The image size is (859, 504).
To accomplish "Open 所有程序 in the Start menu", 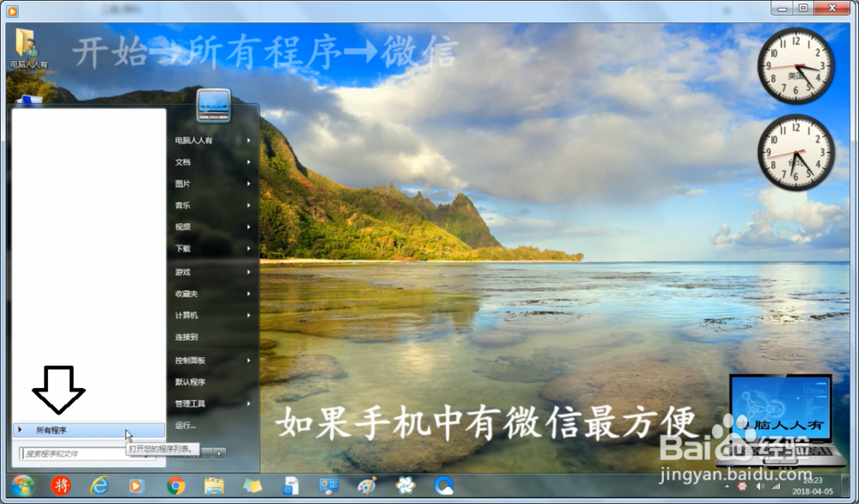I will point(88,430).
